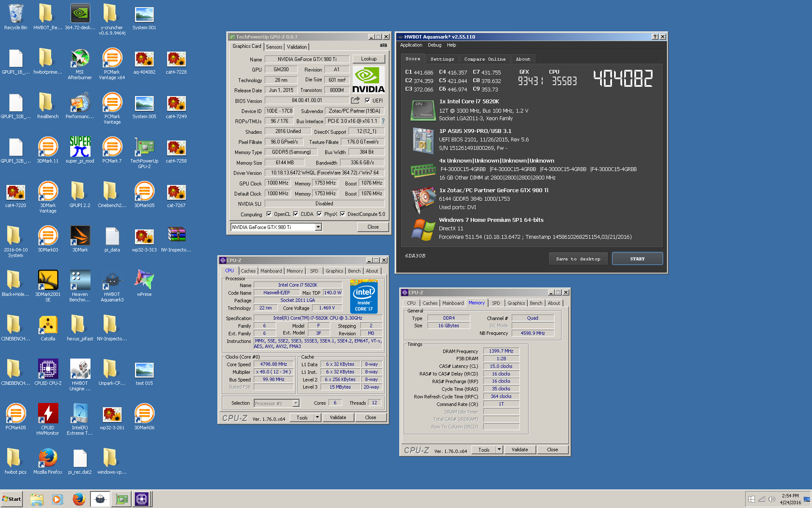Click the Close button in GPU-Z
Image resolution: width=812 pixels, height=508 pixels.
click(373, 227)
